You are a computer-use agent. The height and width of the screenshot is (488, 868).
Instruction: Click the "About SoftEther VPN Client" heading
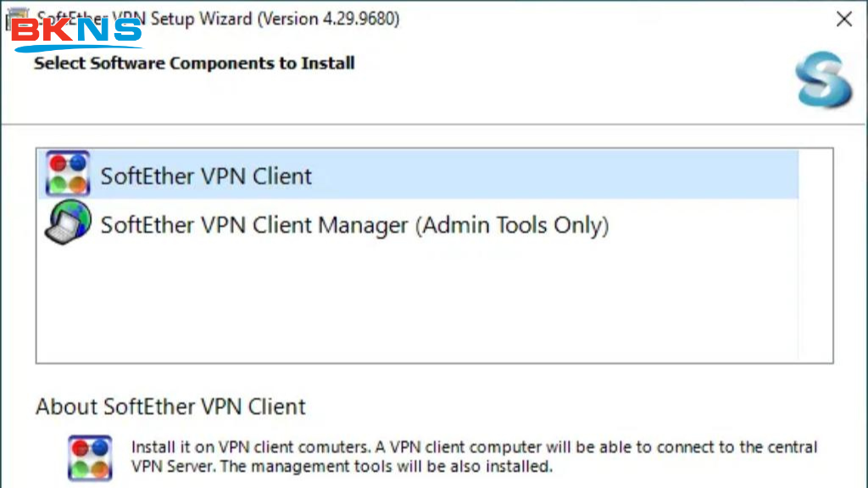tap(170, 407)
